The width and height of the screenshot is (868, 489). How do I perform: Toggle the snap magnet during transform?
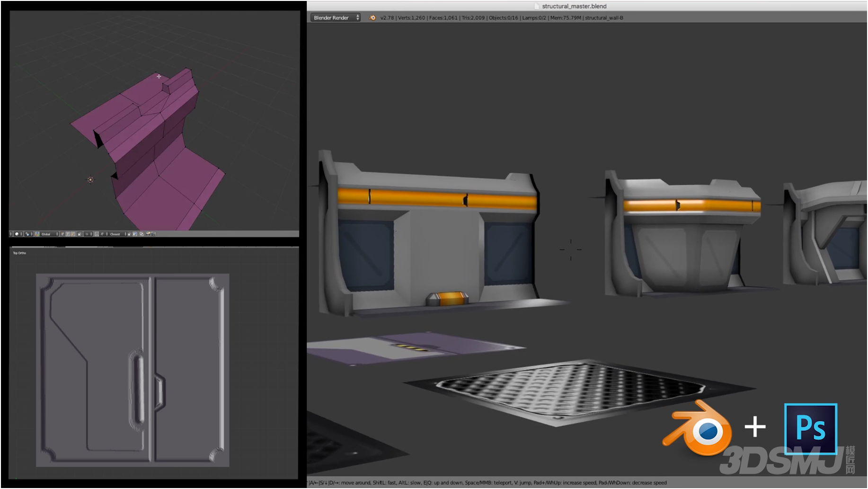[x=97, y=234]
